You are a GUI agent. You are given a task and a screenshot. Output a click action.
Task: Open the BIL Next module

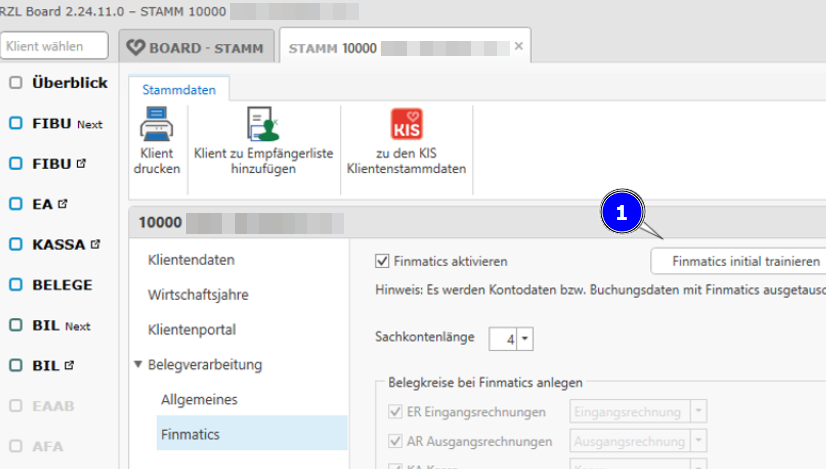click(60, 326)
